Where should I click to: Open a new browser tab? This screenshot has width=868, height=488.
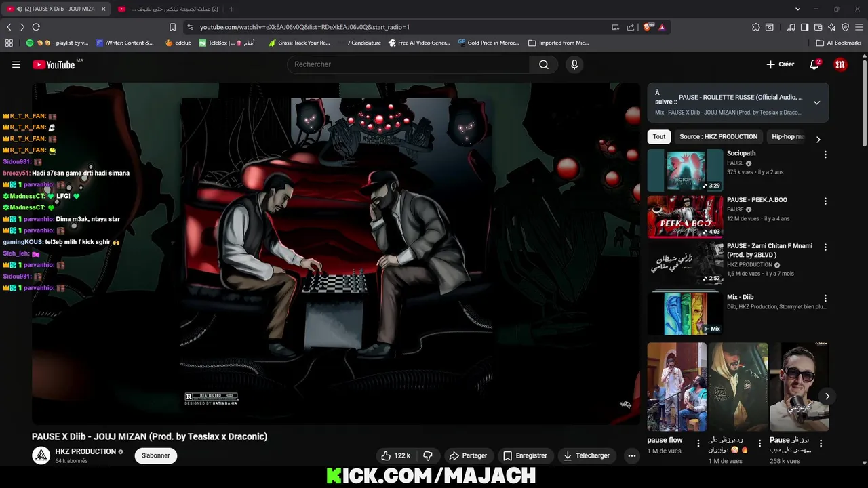(x=231, y=9)
